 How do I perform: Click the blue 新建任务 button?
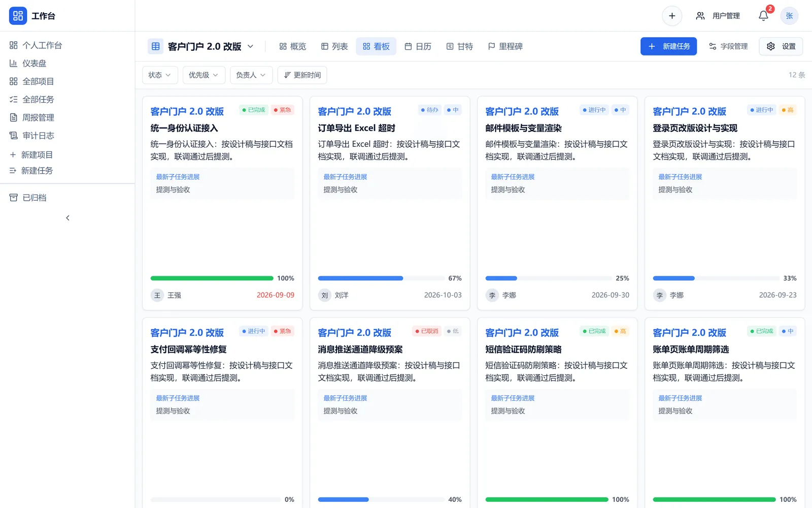pyautogui.click(x=668, y=46)
